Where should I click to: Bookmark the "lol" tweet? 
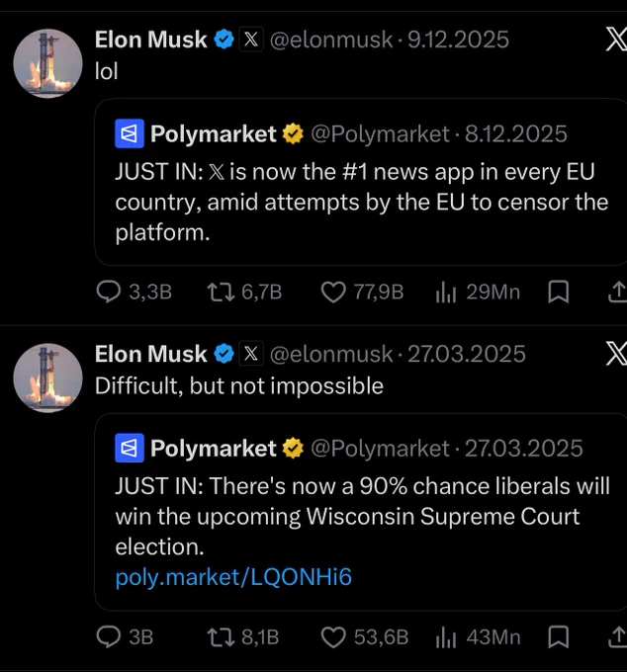559,293
